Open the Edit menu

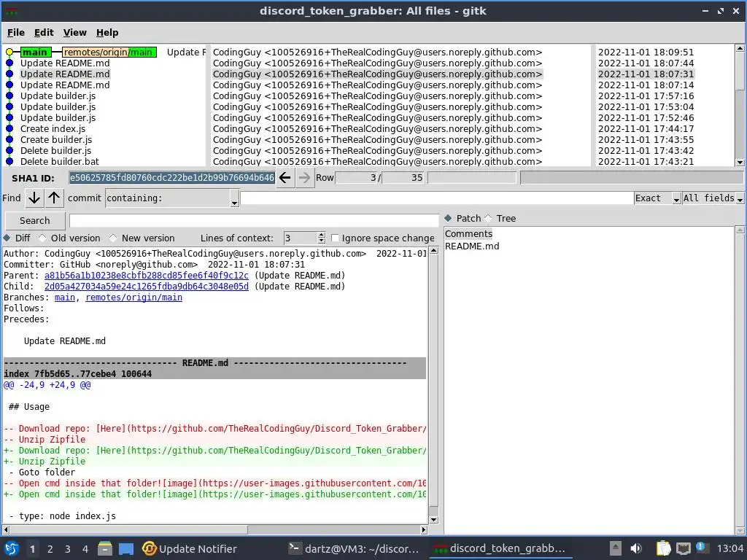44,33
